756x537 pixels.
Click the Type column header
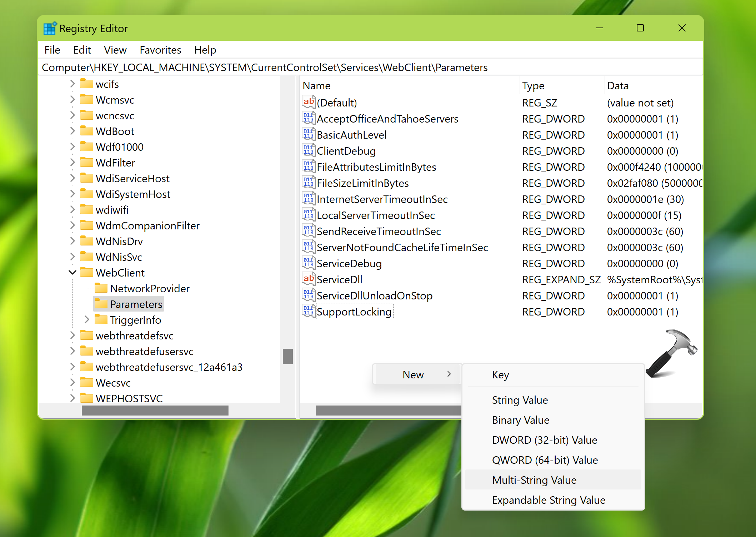click(533, 86)
